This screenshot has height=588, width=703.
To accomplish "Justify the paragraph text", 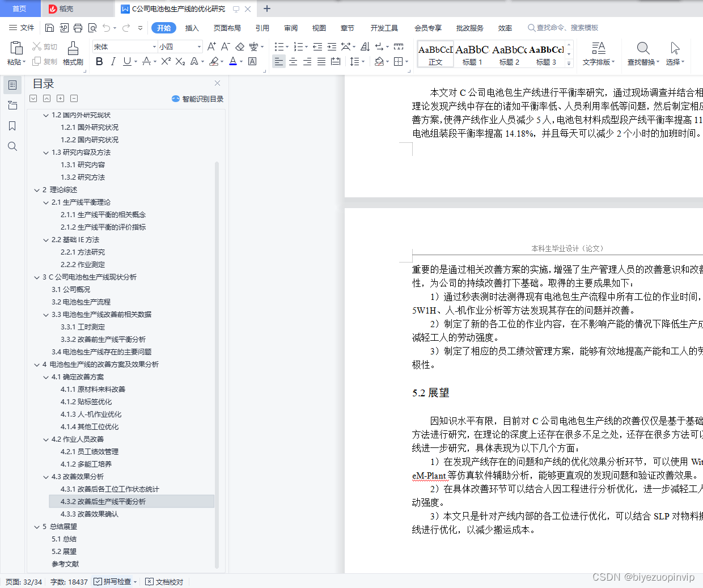I will pyautogui.click(x=321, y=61).
